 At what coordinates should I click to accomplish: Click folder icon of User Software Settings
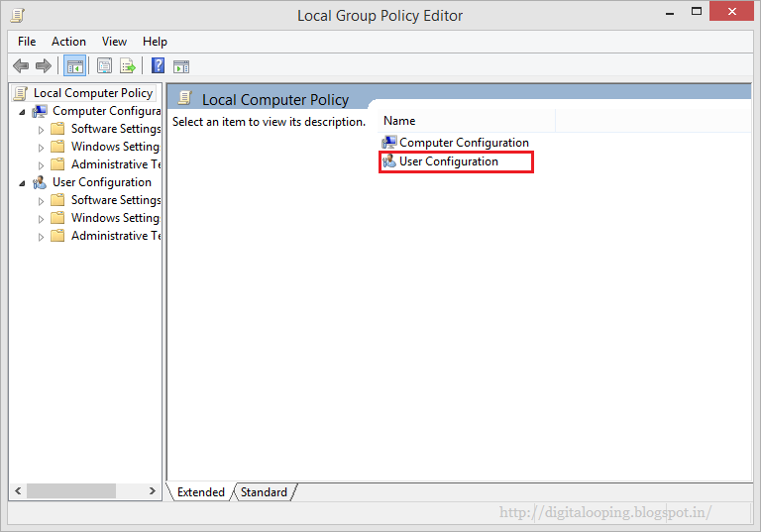click(x=57, y=200)
